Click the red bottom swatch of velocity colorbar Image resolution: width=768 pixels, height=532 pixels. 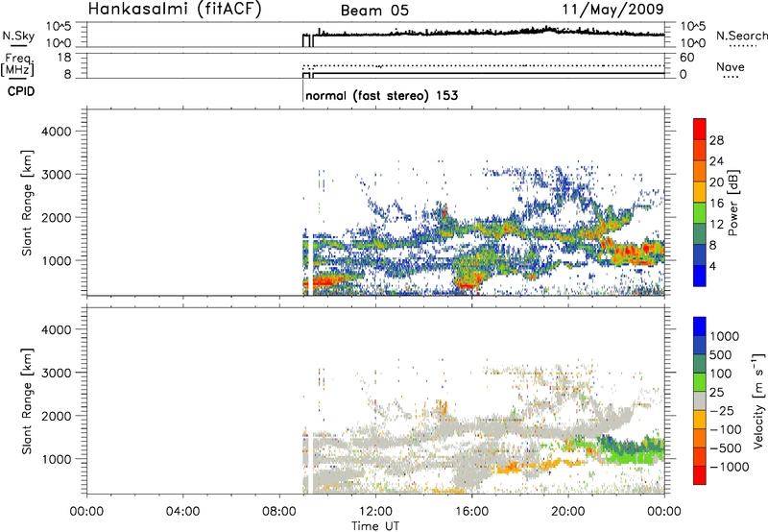click(x=700, y=475)
